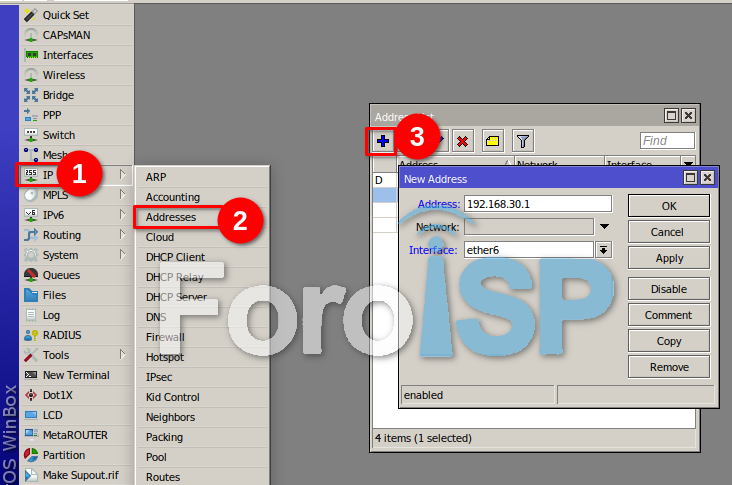Open New Terminal from sidebar

[x=76, y=375]
